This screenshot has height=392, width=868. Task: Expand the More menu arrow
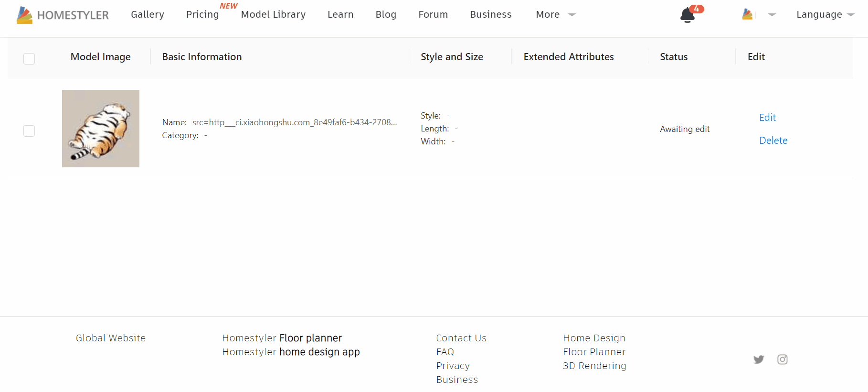572,15
